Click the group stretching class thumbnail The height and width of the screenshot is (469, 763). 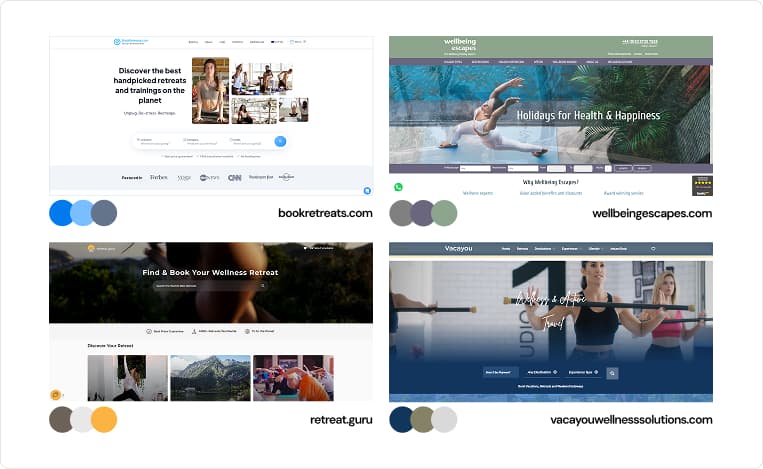pos(293,378)
